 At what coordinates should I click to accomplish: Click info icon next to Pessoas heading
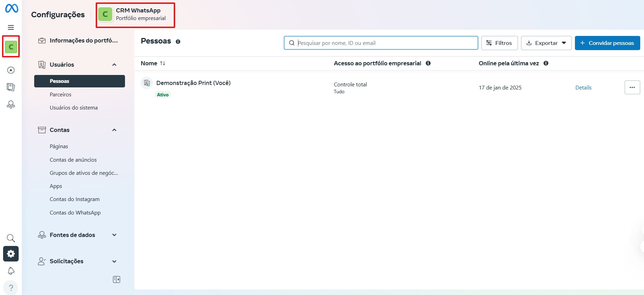[178, 42]
